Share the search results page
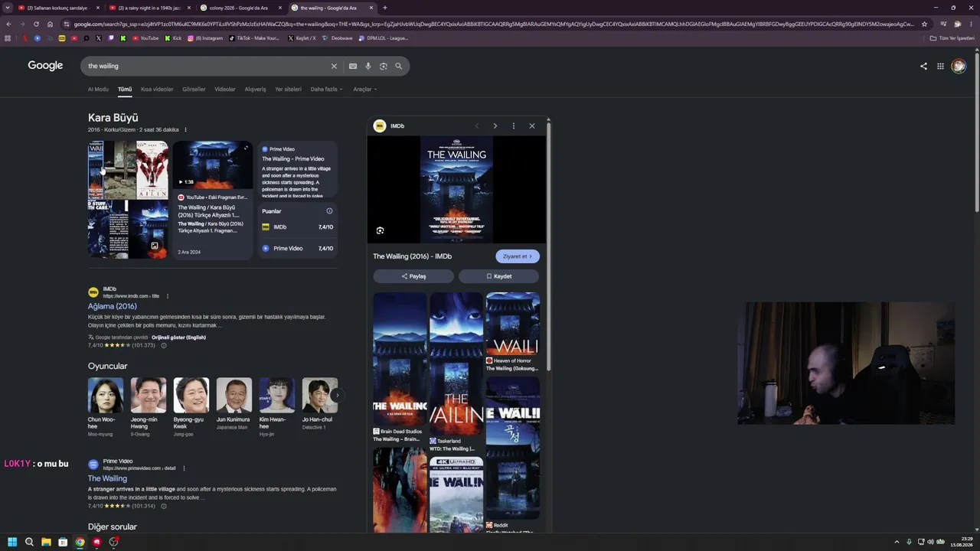The image size is (980, 551). pos(923,67)
